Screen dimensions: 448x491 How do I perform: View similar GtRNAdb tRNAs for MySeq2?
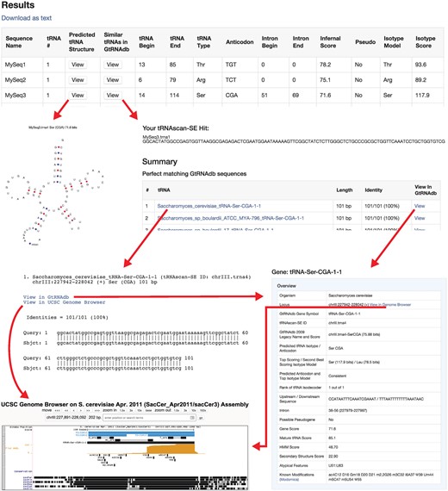pyautogui.click(x=113, y=80)
